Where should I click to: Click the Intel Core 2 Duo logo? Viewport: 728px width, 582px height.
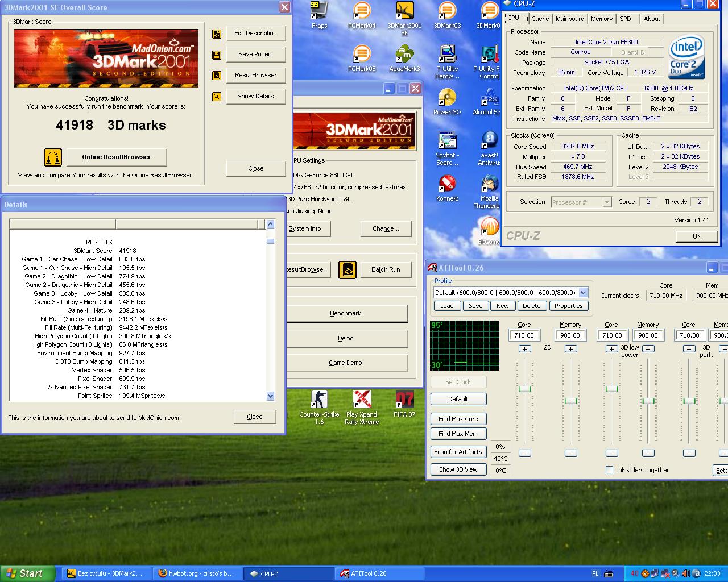(687, 57)
